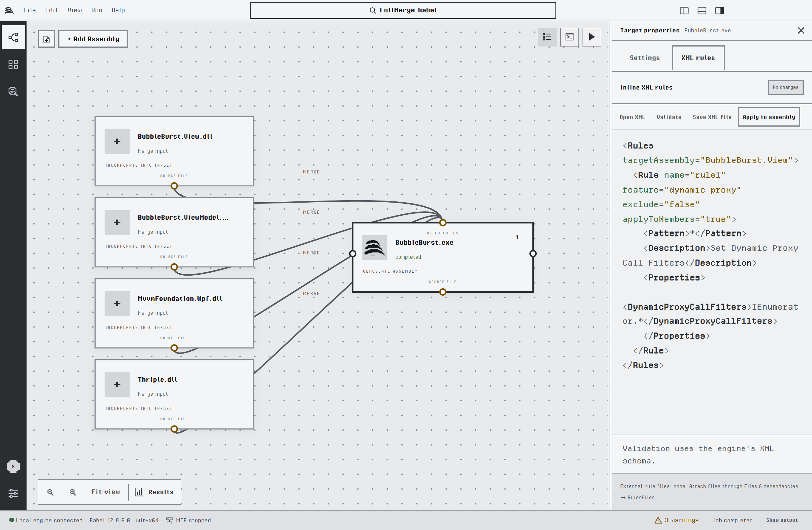Expand the MvvmFoundation.Wpf.dll node

[x=117, y=304]
